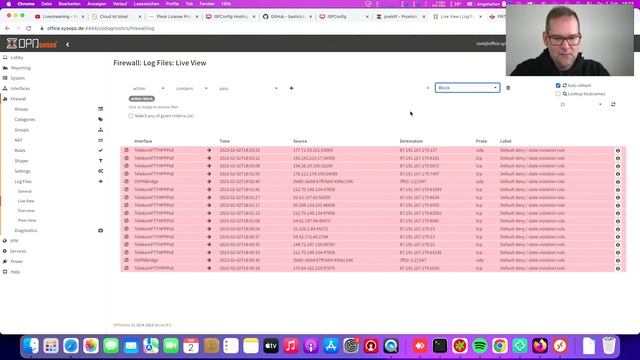640x360 pixels.
Task: Reload the page in Chrome
Action: [29, 29]
